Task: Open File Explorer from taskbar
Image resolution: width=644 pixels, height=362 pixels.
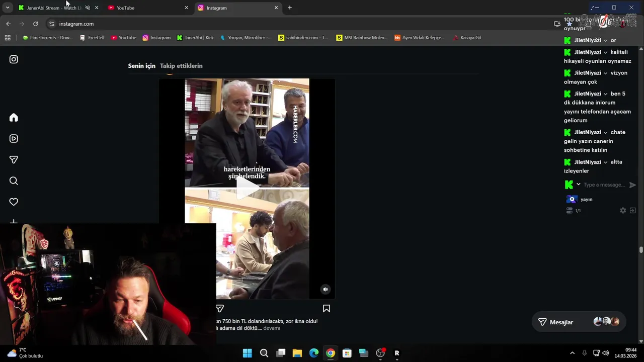Action: coord(297,353)
